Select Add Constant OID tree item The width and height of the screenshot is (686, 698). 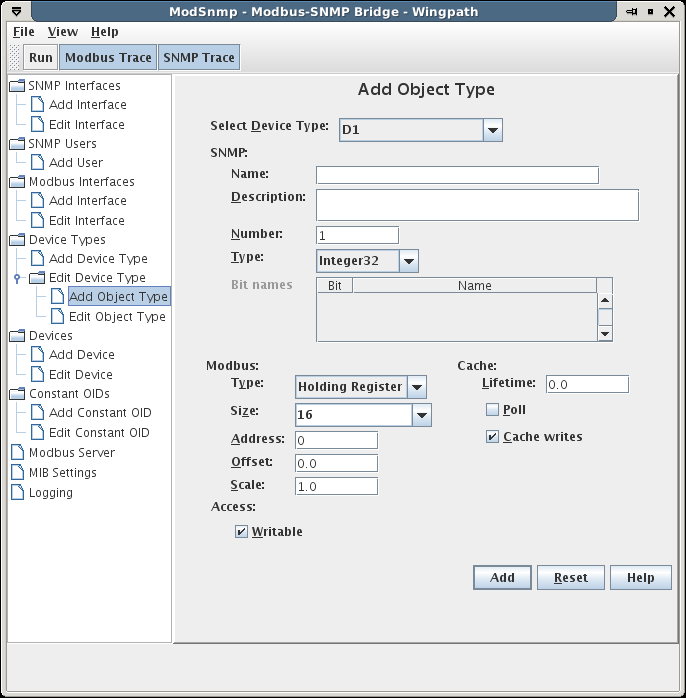point(100,413)
